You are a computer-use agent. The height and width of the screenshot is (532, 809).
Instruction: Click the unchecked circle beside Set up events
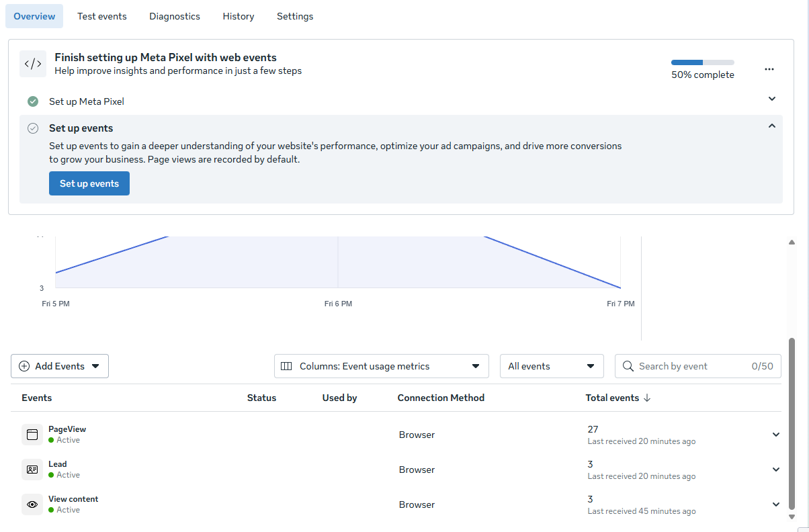pos(33,128)
